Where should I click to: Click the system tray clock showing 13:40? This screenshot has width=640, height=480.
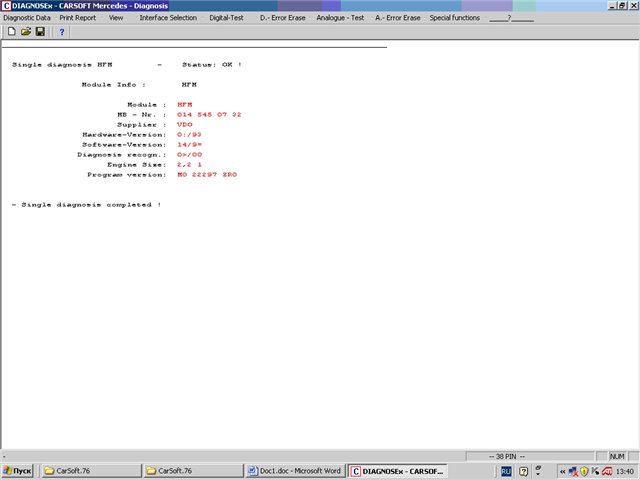pyautogui.click(x=624, y=470)
